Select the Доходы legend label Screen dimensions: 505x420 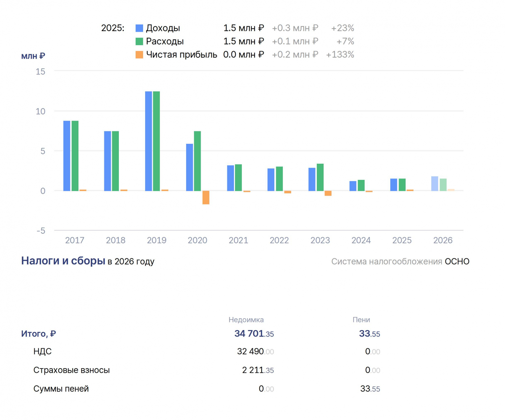(163, 28)
